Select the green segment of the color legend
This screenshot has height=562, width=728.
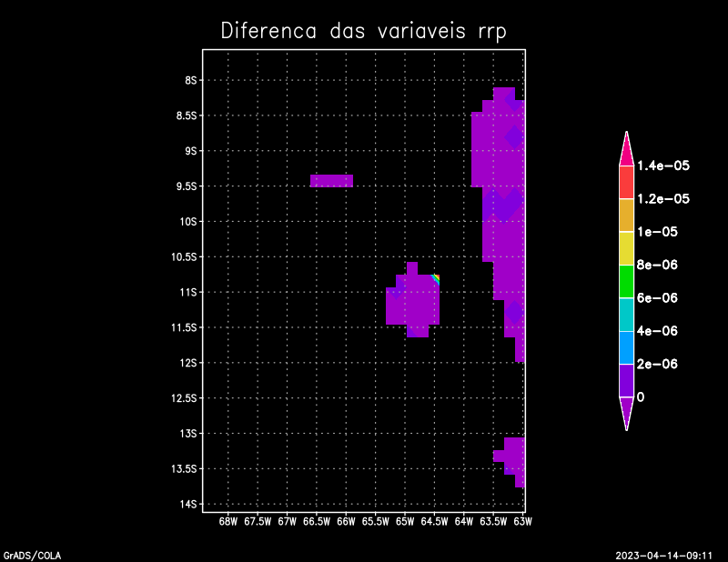pyautogui.click(x=626, y=281)
